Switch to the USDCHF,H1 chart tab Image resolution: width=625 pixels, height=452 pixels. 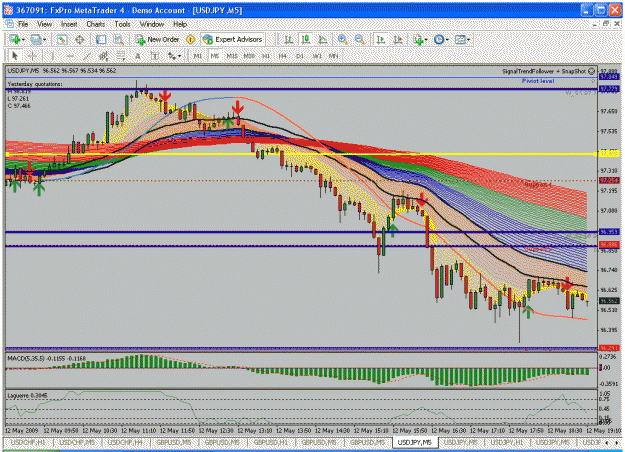tap(28, 442)
